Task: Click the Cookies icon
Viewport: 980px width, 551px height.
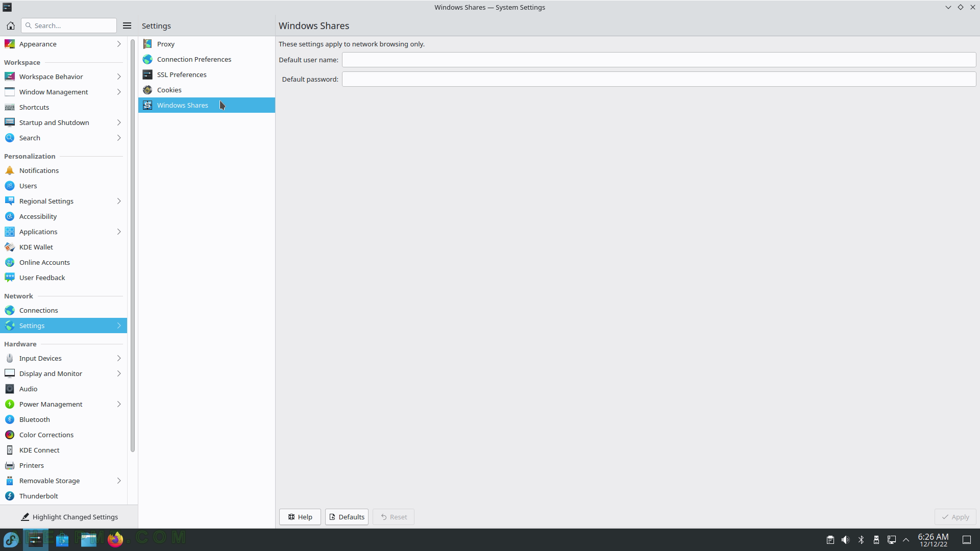Action: pos(148,90)
